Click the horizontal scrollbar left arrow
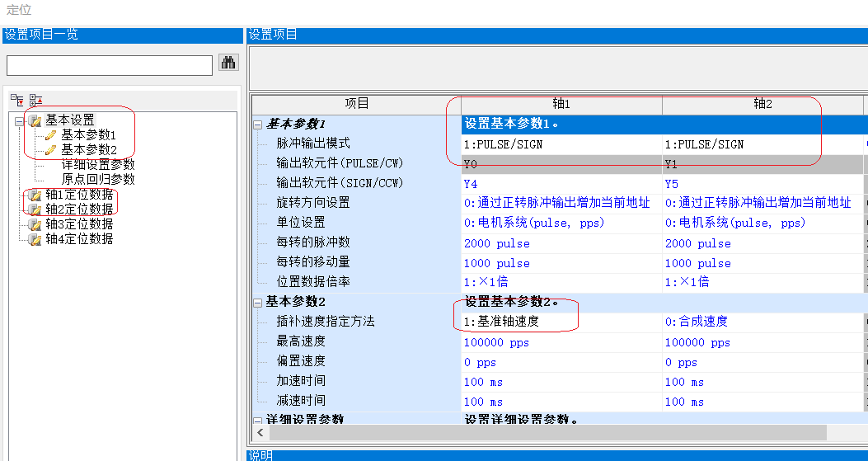This screenshot has height=461, width=868. [x=260, y=433]
